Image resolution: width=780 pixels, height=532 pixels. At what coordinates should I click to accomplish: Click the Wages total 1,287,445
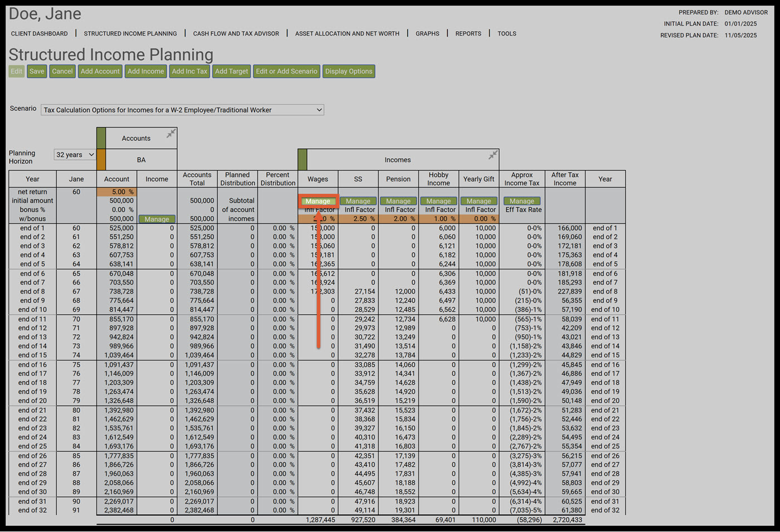tap(320, 520)
